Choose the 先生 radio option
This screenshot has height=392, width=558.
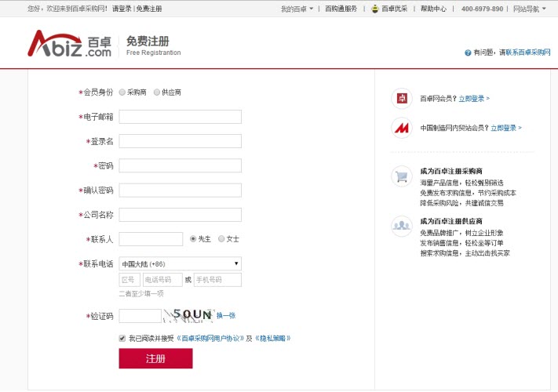193,239
